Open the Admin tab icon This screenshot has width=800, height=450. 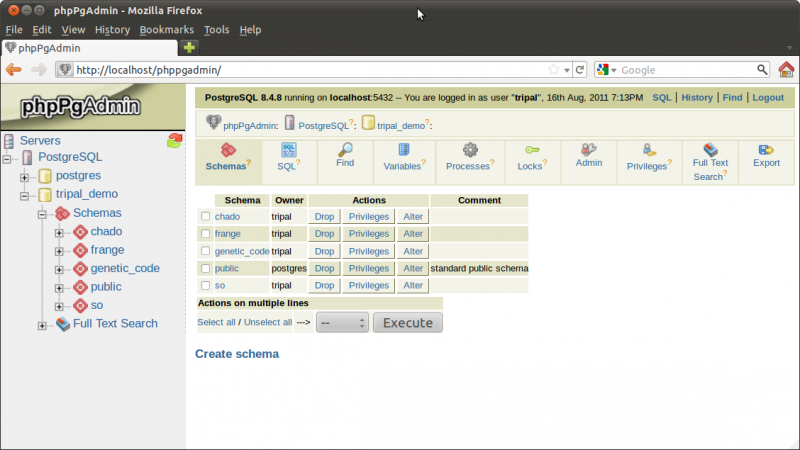pos(588,149)
